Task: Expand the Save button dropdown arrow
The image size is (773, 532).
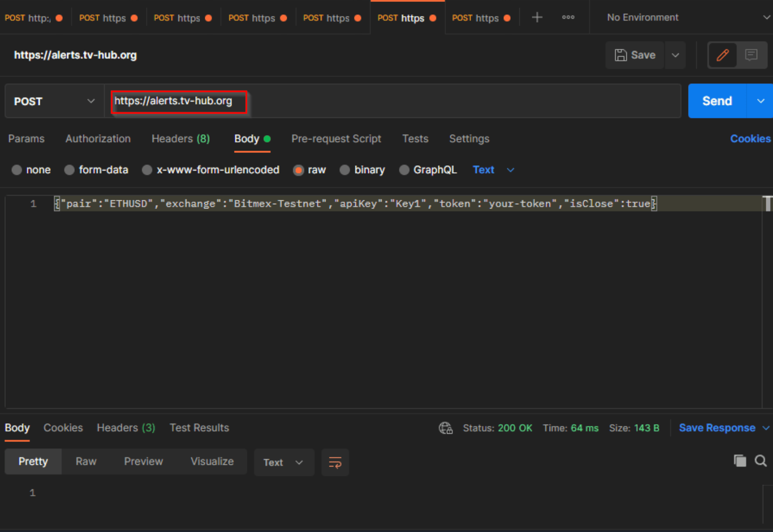Action: tap(675, 55)
